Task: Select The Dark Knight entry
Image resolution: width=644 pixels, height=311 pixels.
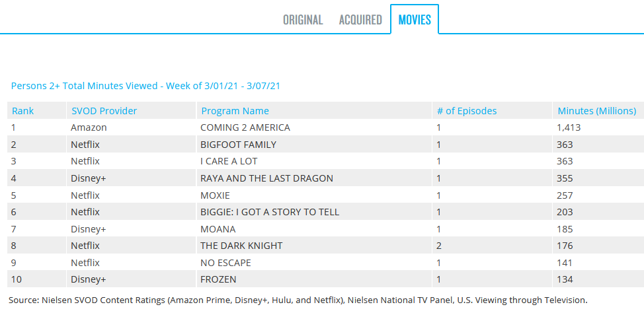Action: pos(241,246)
